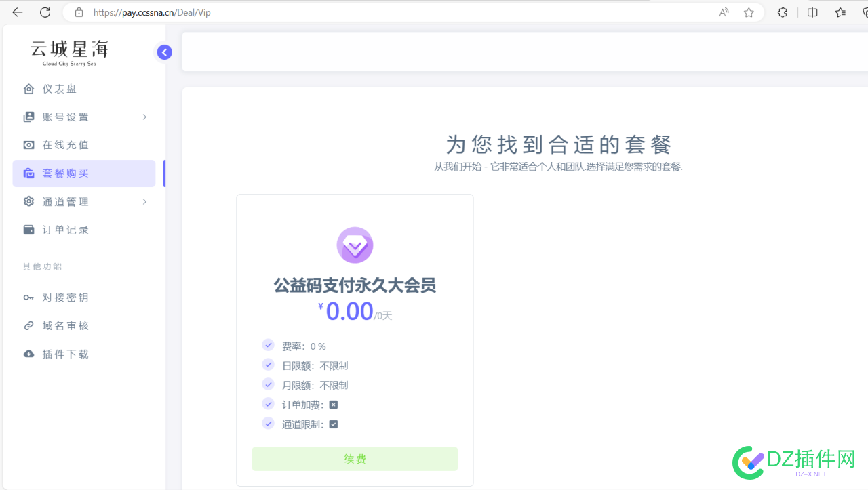Open 在线充值 menu item

click(x=84, y=145)
